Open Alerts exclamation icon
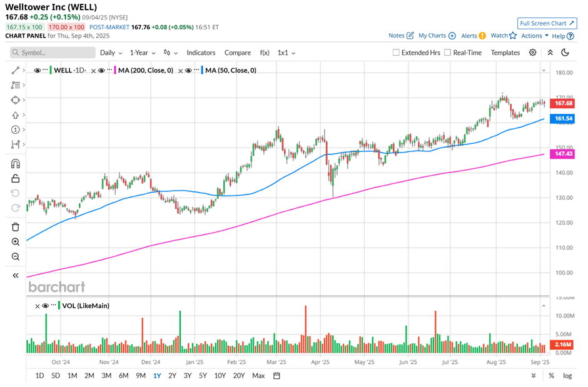588x387 pixels. pos(482,36)
